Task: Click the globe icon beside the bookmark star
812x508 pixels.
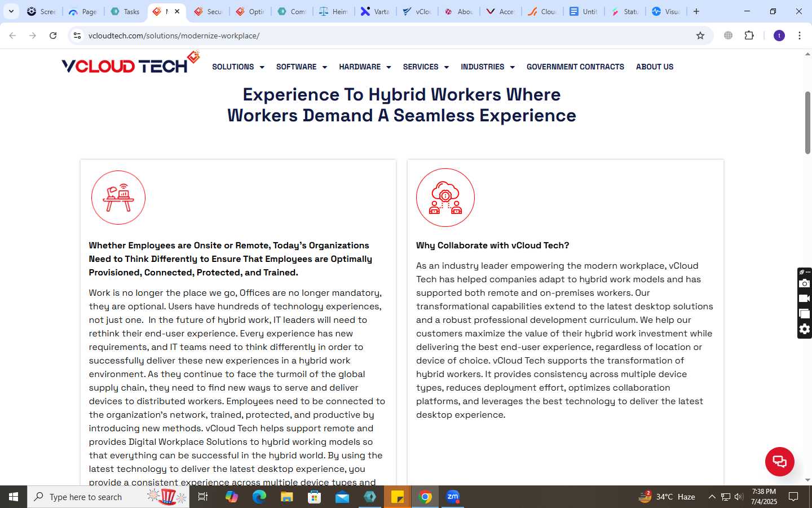Action: point(728,36)
